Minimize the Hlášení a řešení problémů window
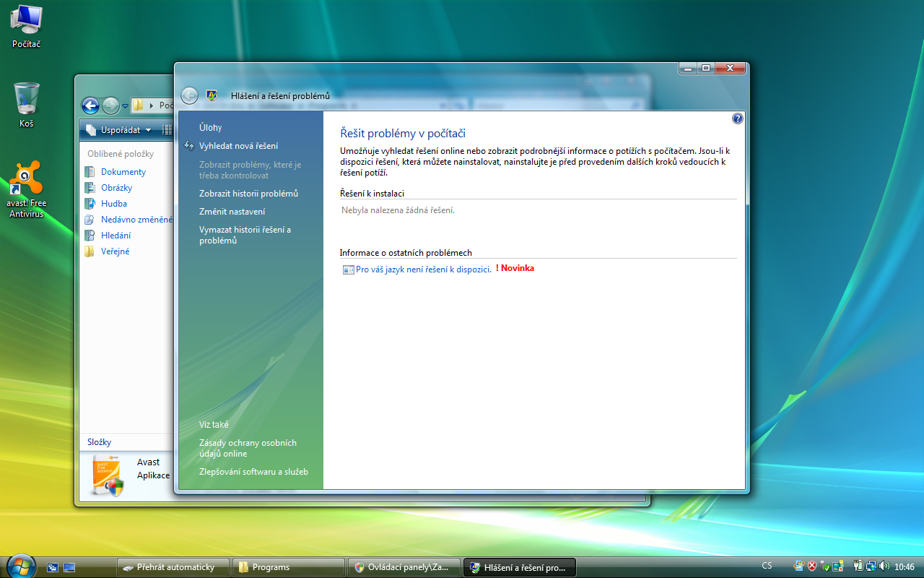Screen dimensions: 924x578 click(x=687, y=68)
